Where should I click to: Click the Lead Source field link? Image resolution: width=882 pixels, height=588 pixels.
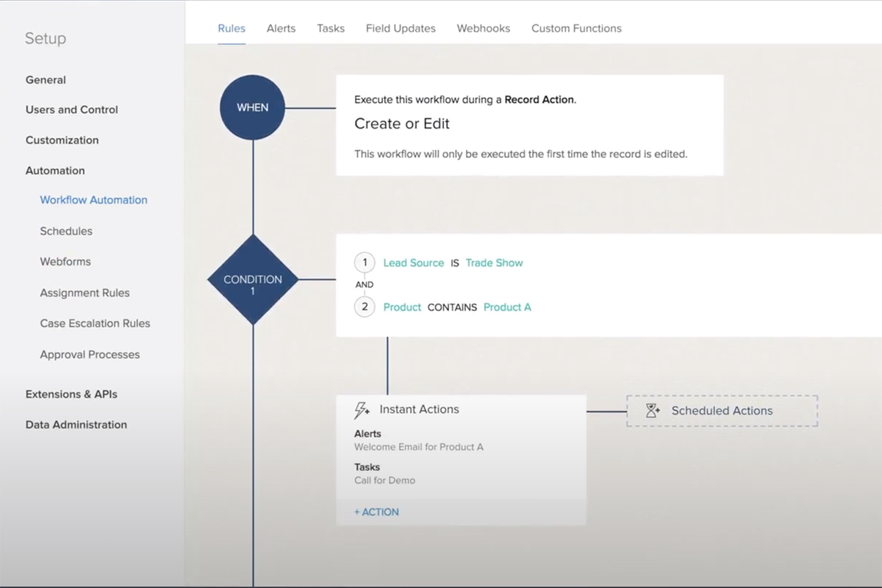click(x=414, y=262)
